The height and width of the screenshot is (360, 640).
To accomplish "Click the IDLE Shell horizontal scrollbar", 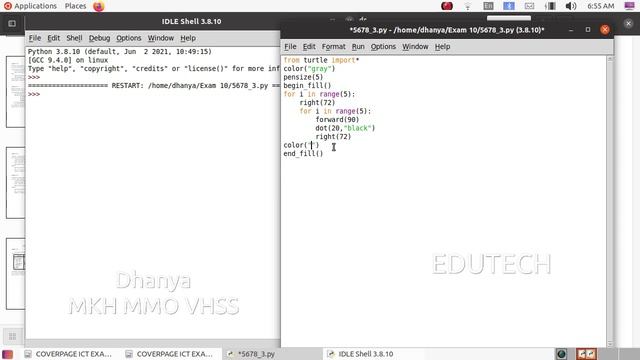I will tap(153, 343).
